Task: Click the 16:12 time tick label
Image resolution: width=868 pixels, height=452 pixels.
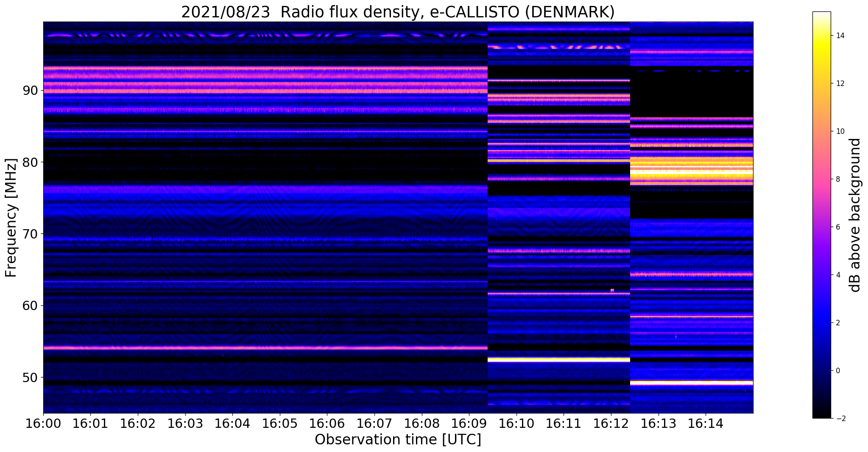Action: [611, 423]
